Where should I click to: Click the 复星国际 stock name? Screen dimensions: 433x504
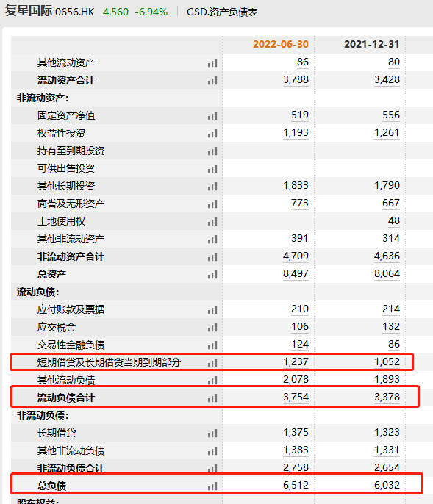point(29,11)
